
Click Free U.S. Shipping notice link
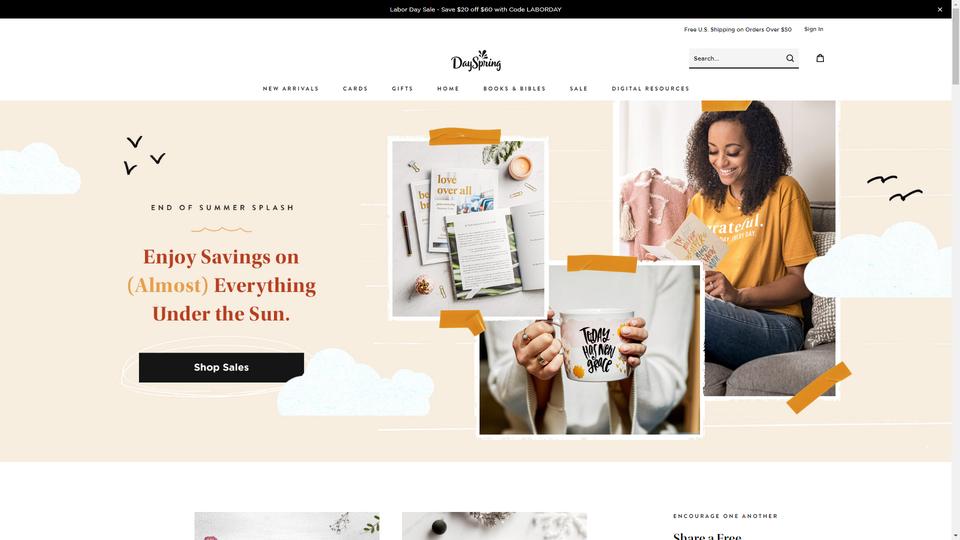tap(737, 29)
